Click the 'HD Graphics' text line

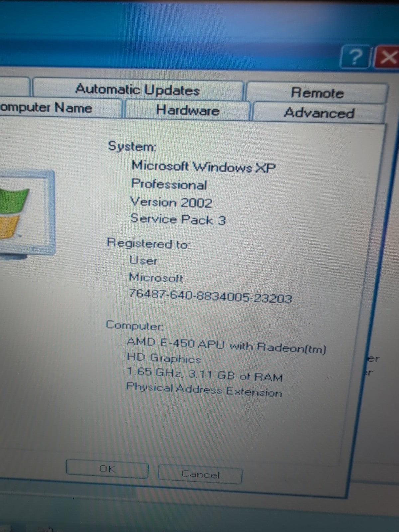[164, 358]
